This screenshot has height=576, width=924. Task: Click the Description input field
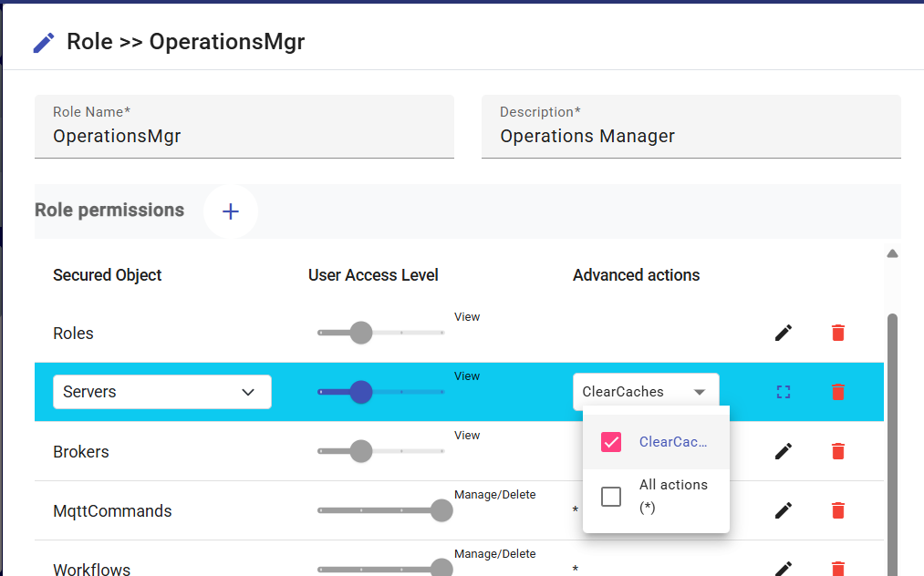tap(690, 137)
